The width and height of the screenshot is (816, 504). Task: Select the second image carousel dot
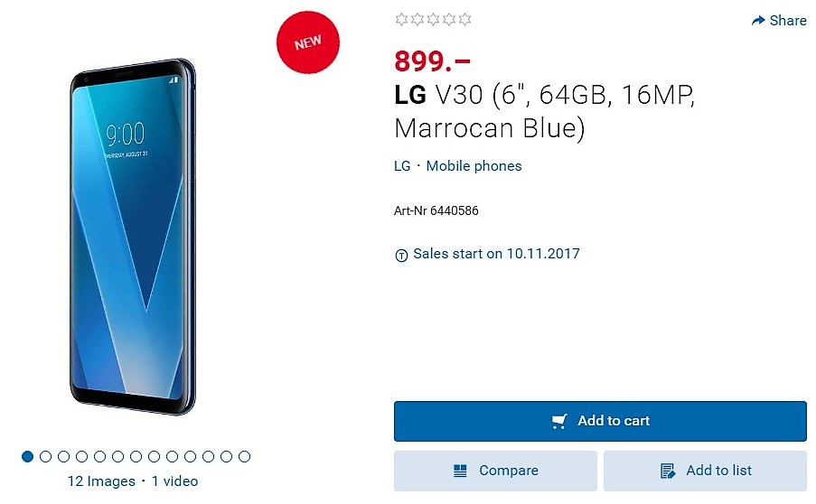tap(46, 457)
